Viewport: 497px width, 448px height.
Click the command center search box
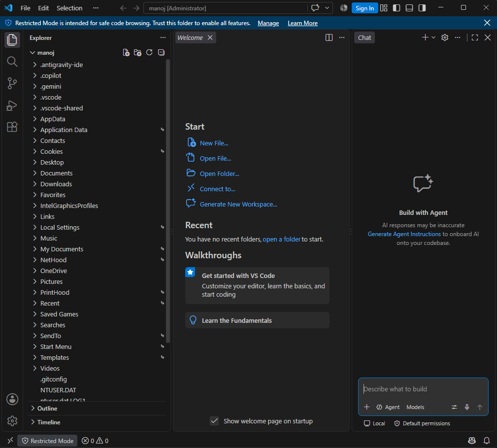(226, 8)
